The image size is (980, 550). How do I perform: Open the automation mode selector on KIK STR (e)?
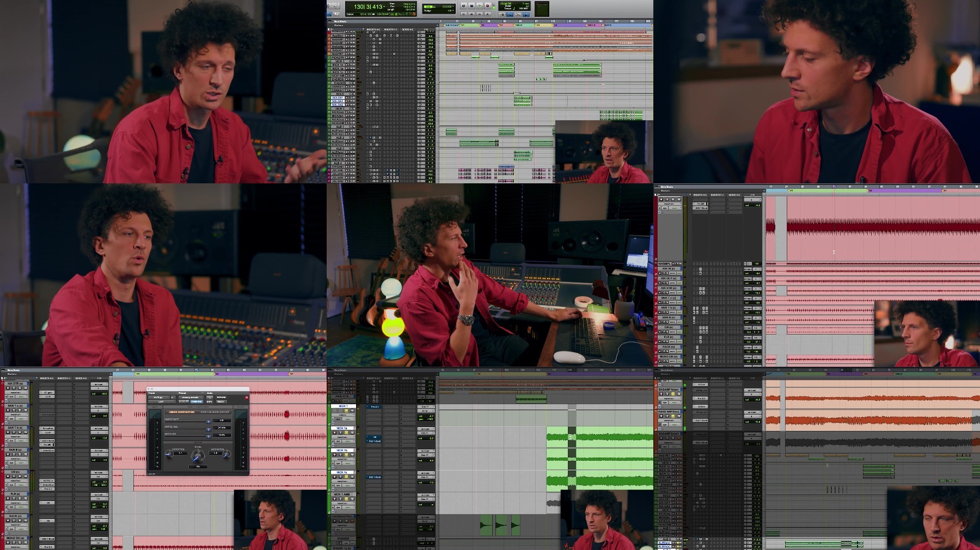click(x=22, y=397)
